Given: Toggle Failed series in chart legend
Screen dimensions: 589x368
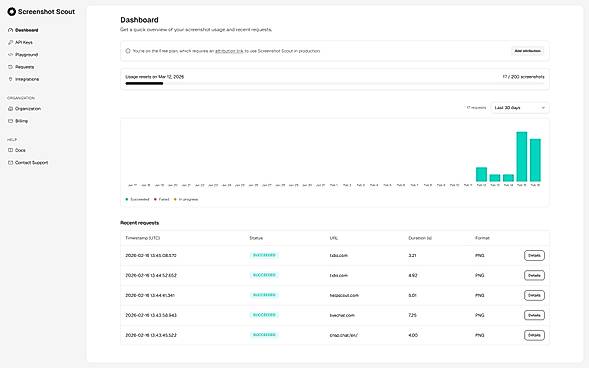Looking at the screenshot, I should pos(162,199).
